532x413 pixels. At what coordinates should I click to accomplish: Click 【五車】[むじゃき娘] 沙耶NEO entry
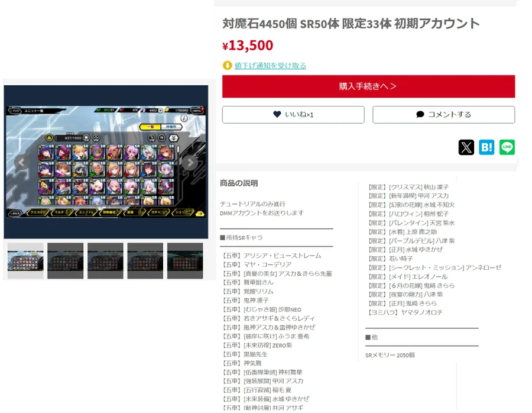[x=261, y=309]
